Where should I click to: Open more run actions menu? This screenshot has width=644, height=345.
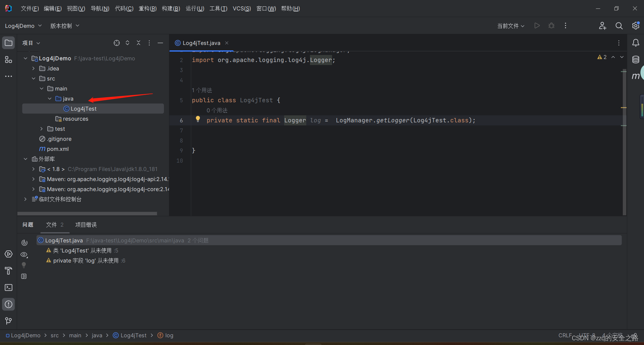coord(566,26)
